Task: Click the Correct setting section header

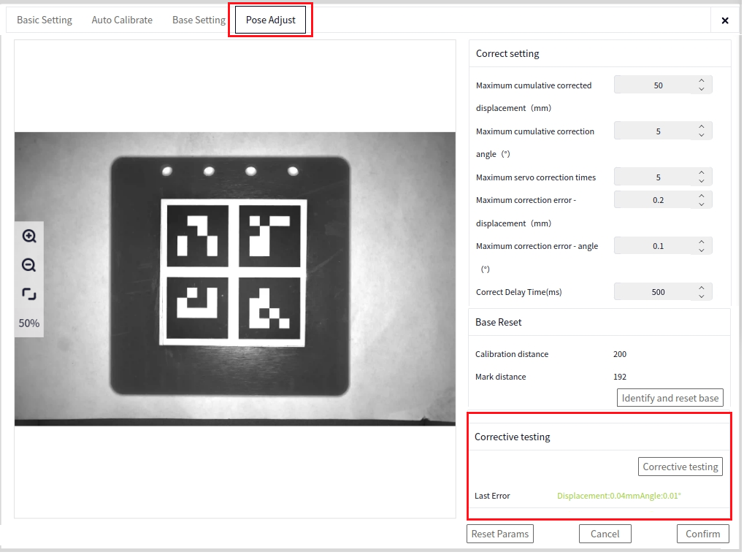Action: point(507,53)
